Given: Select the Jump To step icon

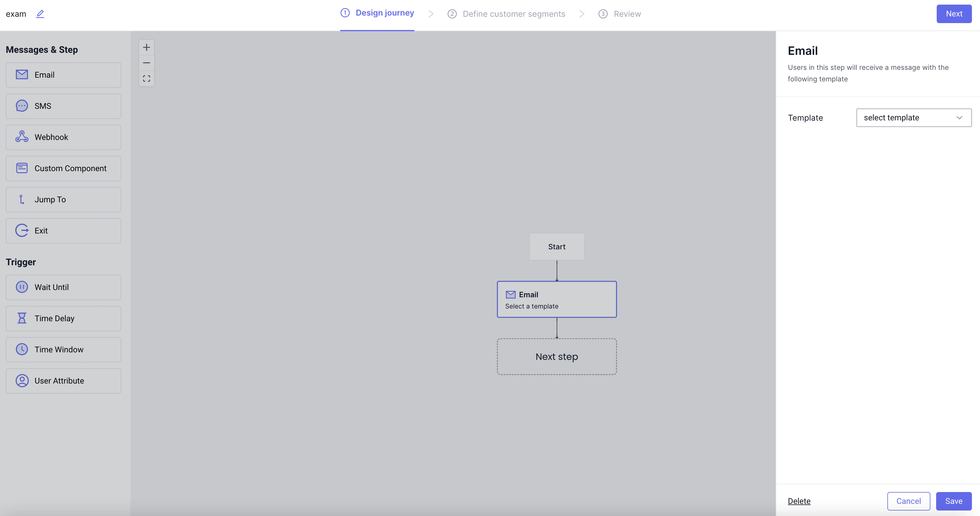Looking at the screenshot, I should pos(63,199).
